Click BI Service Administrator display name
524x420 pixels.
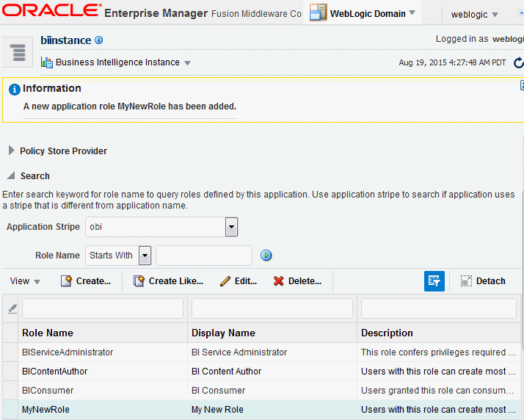point(239,352)
